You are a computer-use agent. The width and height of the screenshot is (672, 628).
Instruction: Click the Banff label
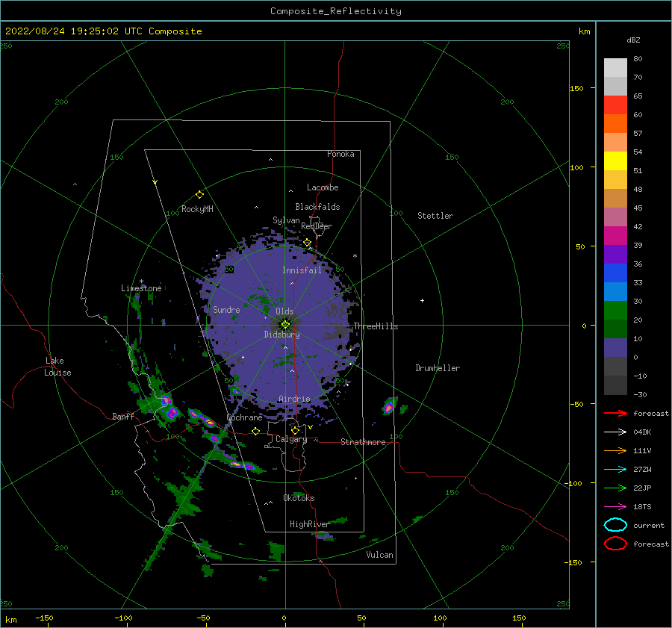click(x=123, y=416)
